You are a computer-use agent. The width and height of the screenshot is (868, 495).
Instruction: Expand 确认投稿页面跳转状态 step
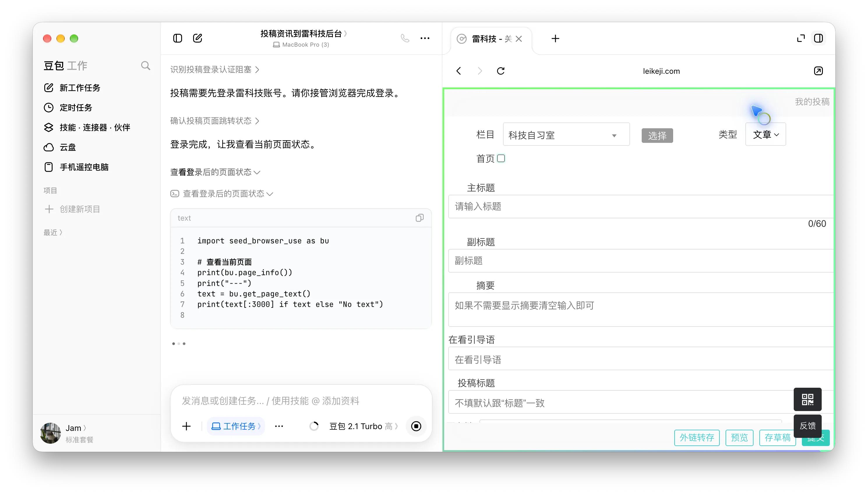pos(215,121)
